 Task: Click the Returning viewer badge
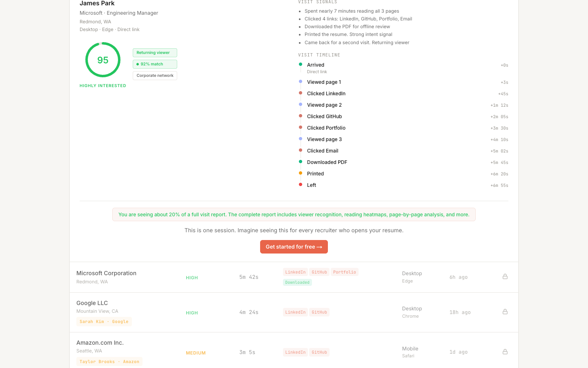click(155, 52)
